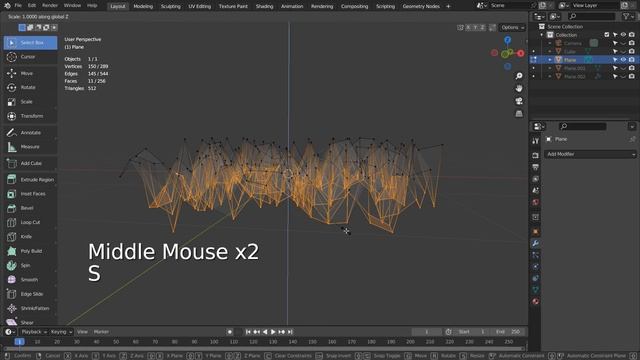Image resolution: width=640 pixels, height=360 pixels.
Task: Expand Plane item in outliner
Action: pos(550,60)
